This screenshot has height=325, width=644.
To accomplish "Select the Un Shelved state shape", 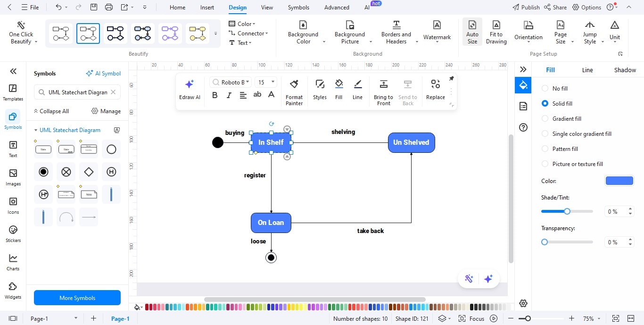I will (x=411, y=142).
